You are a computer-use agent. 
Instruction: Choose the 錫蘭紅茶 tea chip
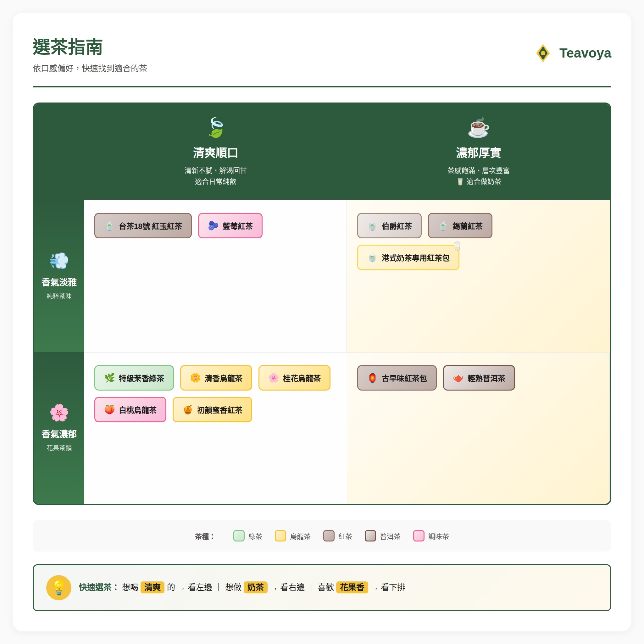[x=460, y=226]
